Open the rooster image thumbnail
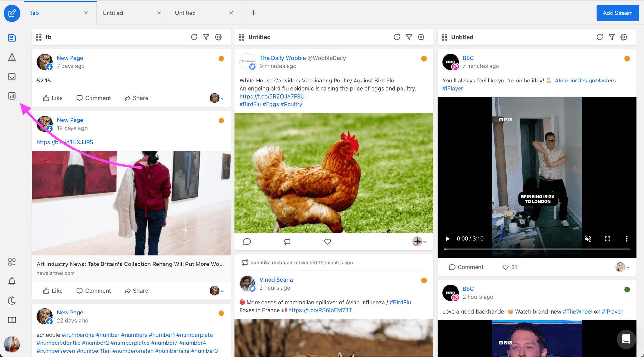644x357 pixels. click(334, 173)
